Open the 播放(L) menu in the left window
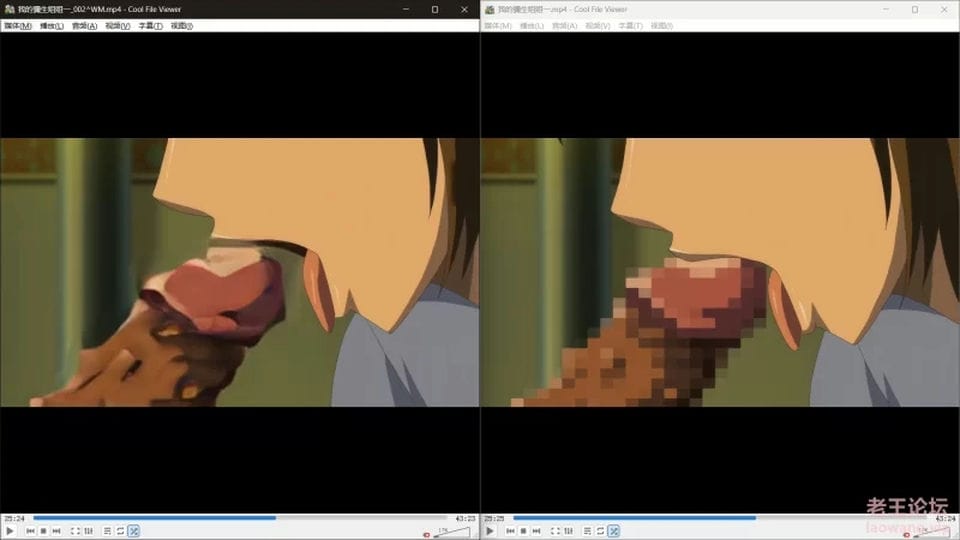The image size is (960, 540). pyautogui.click(x=51, y=26)
